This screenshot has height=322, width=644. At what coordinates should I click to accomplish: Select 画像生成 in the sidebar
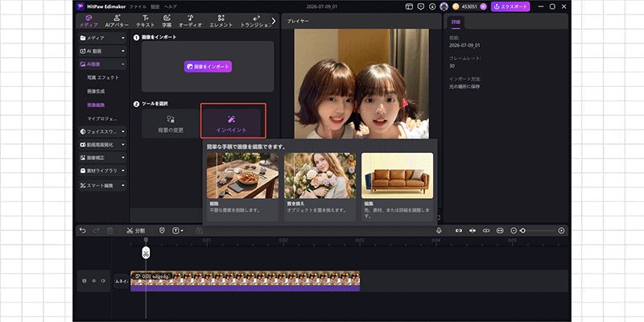tap(96, 91)
